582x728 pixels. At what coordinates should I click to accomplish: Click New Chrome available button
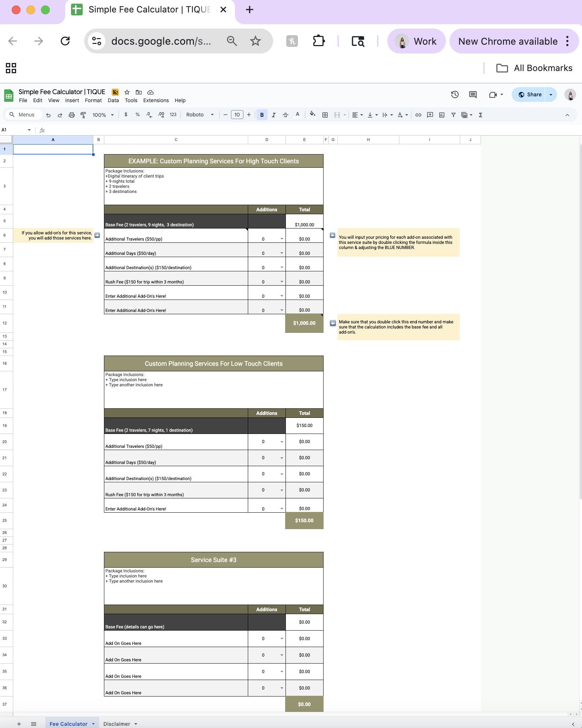click(508, 41)
